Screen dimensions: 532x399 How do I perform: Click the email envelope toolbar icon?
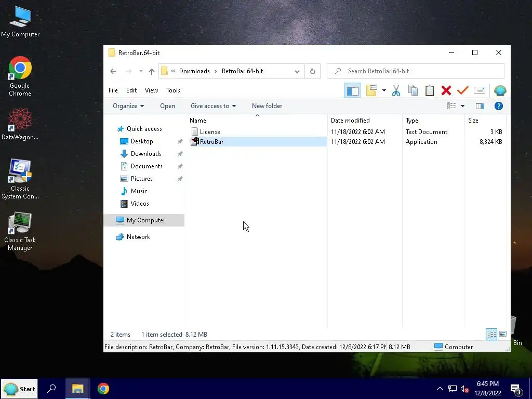click(x=480, y=90)
